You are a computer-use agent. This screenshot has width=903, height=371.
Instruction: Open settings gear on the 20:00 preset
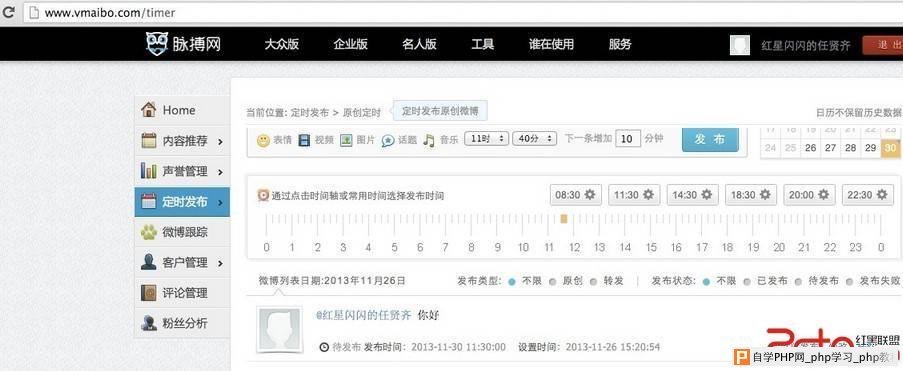coord(824,195)
